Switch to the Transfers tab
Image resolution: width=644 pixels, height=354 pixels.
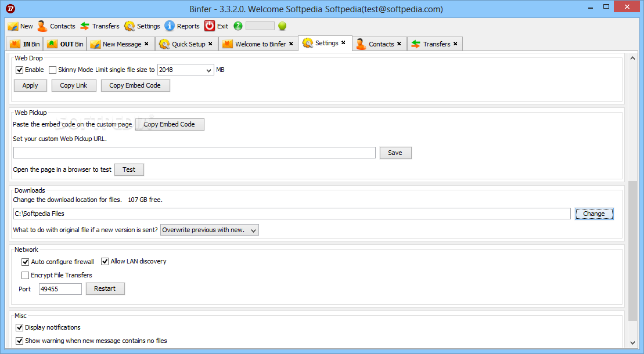click(x=436, y=44)
